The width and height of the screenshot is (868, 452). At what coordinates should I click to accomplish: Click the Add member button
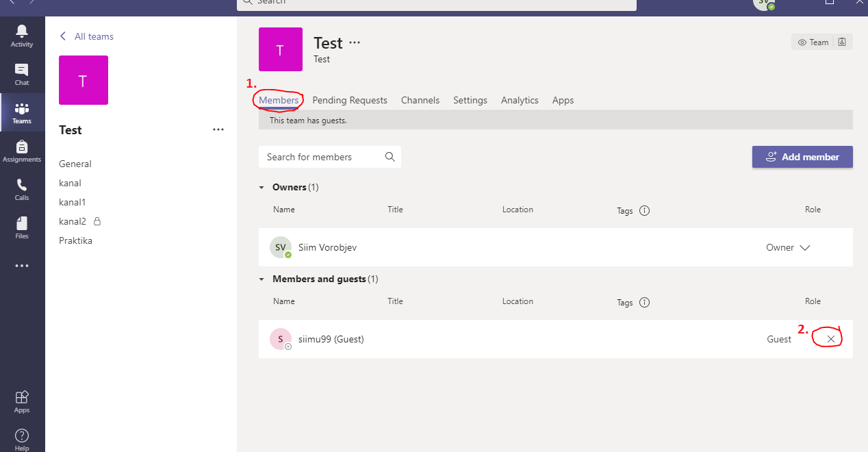point(802,157)
